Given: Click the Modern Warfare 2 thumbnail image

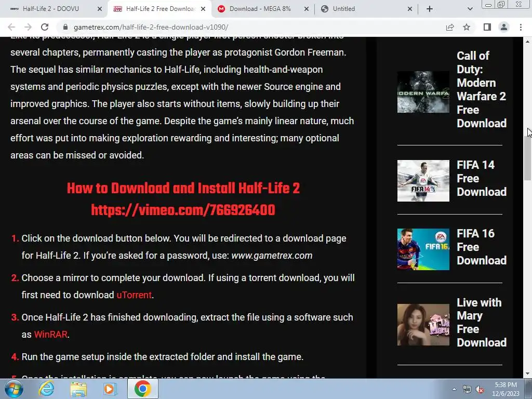Looking at the screenshot, I should (x=423, y=92).
